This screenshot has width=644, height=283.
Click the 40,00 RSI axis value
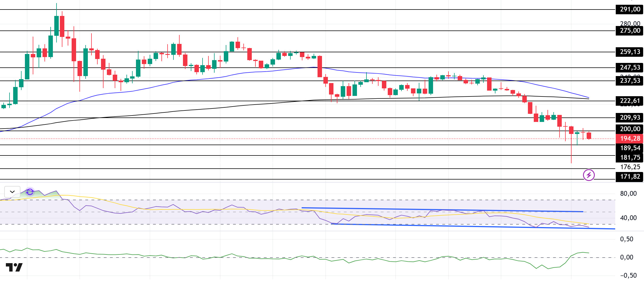(x=628, y=218)
